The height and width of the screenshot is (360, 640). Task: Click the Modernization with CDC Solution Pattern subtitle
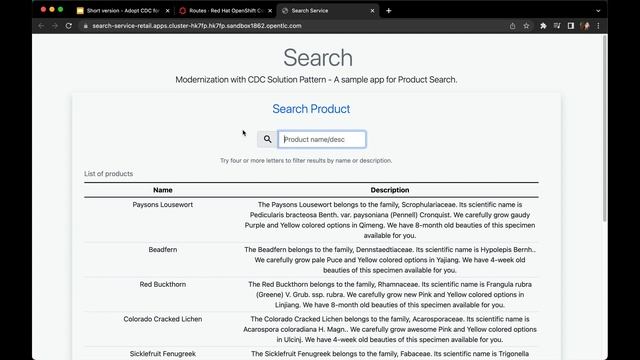pyautogui.click(x=316, y=80)
